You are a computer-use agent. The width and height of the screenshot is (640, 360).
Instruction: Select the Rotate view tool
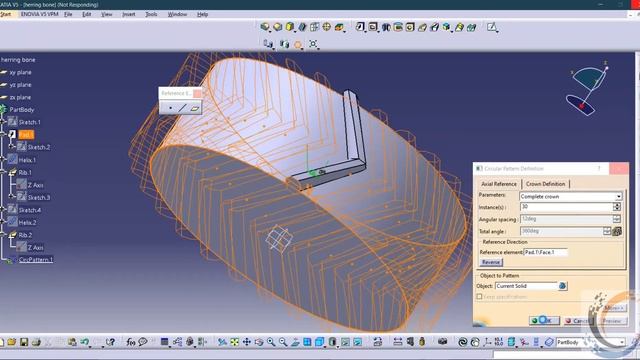point(259,342)
